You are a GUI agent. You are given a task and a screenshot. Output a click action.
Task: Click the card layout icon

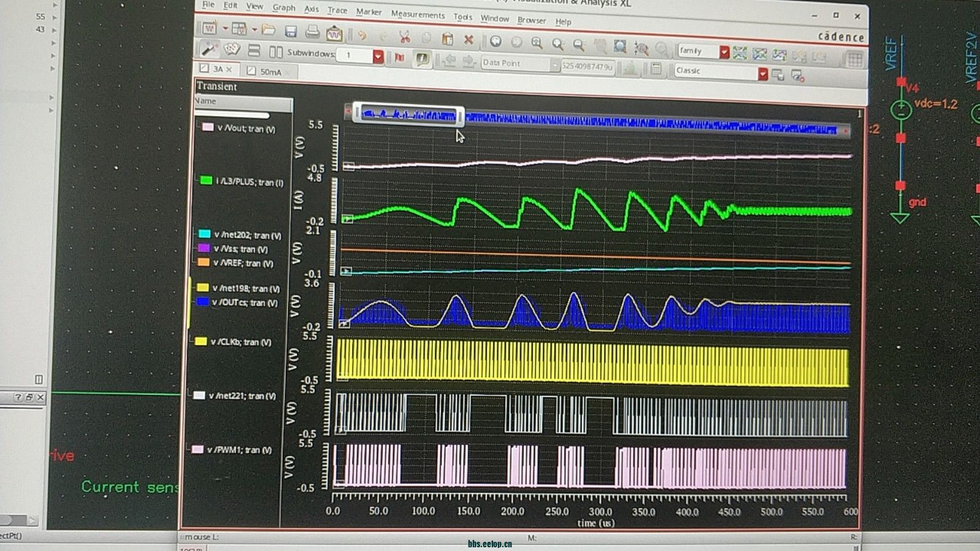click(x=232, y=50)
